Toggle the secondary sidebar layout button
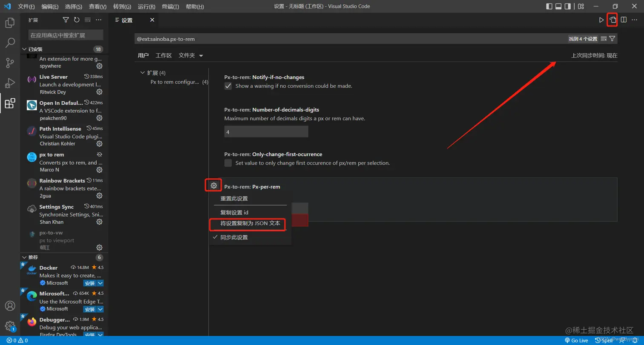Viewport: 644px width, 345px height. tap(567, 6)
